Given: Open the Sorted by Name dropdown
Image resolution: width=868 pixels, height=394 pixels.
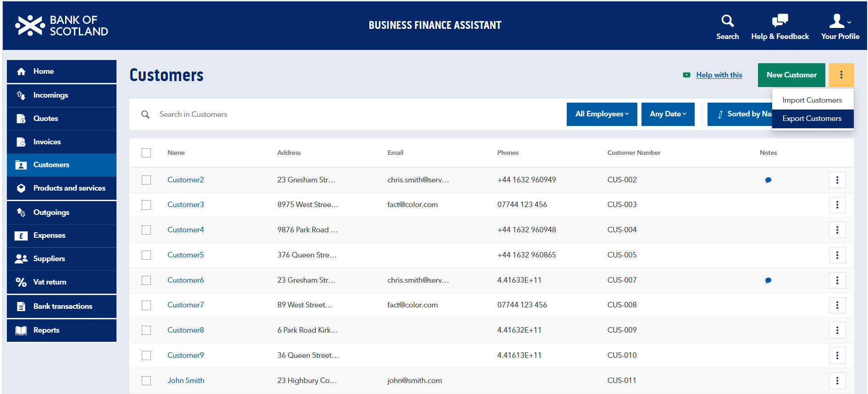Looking at the screenshot, I should (x=740, y=114).
